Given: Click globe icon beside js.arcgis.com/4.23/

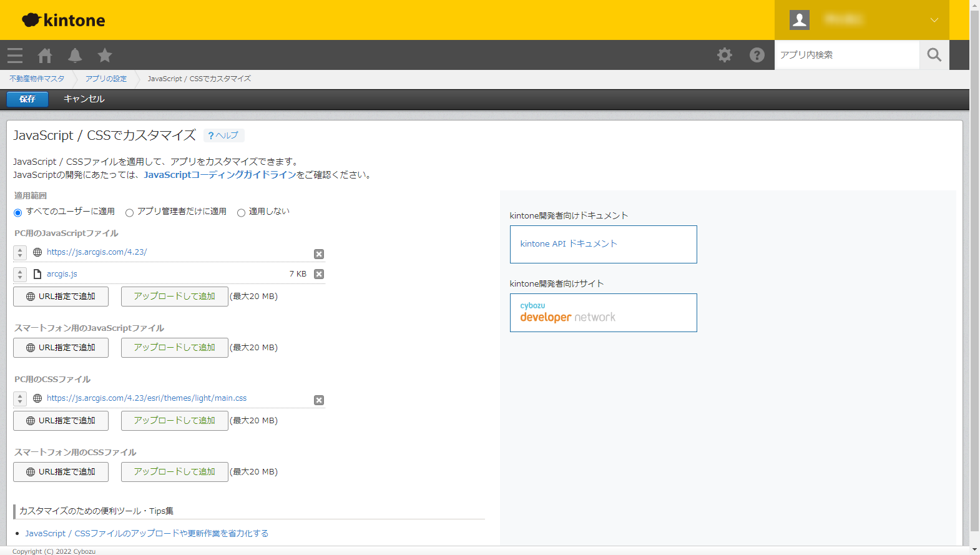Looking at the screenshot, I should (x=37, y=252).
